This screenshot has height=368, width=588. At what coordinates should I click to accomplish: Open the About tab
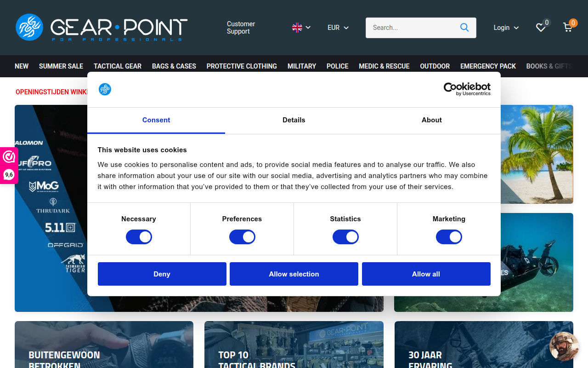432,120
